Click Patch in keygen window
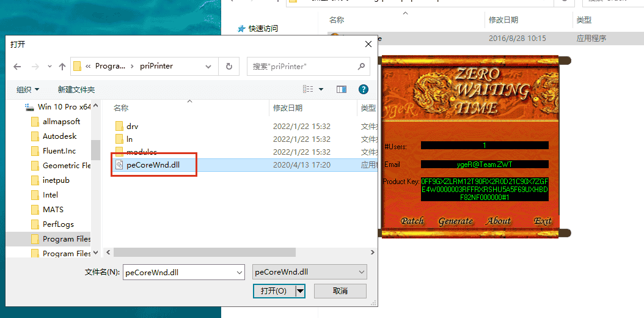This screenshot has height=318, width=644. pyautogui.click(x=412, y=221)
